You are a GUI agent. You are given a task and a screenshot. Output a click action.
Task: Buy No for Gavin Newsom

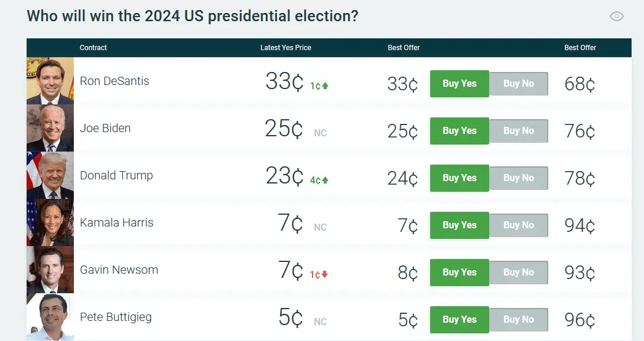518,273
